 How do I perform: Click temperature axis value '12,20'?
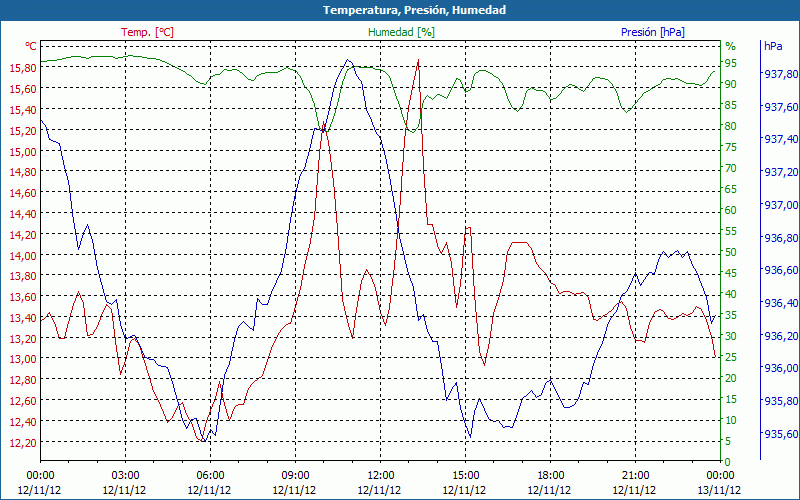coord(23,442)
